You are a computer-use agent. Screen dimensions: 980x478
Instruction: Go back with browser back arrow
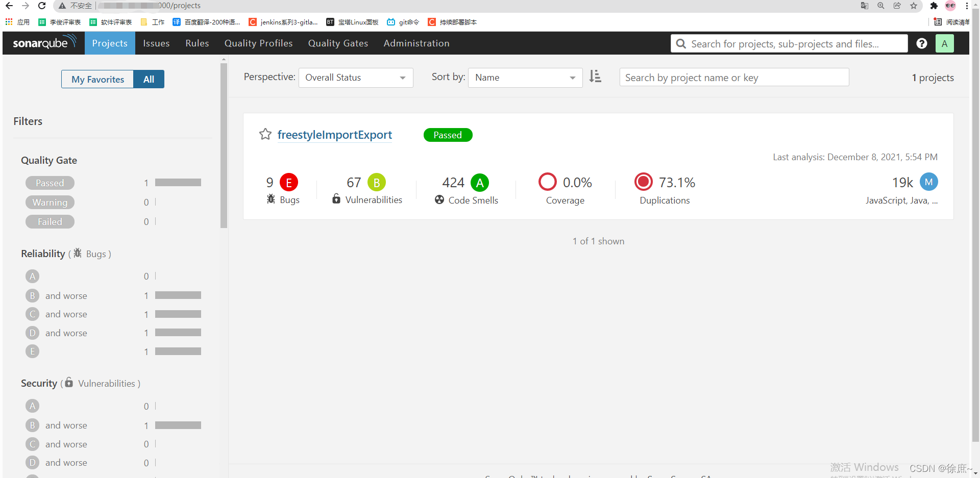point(9,6)
